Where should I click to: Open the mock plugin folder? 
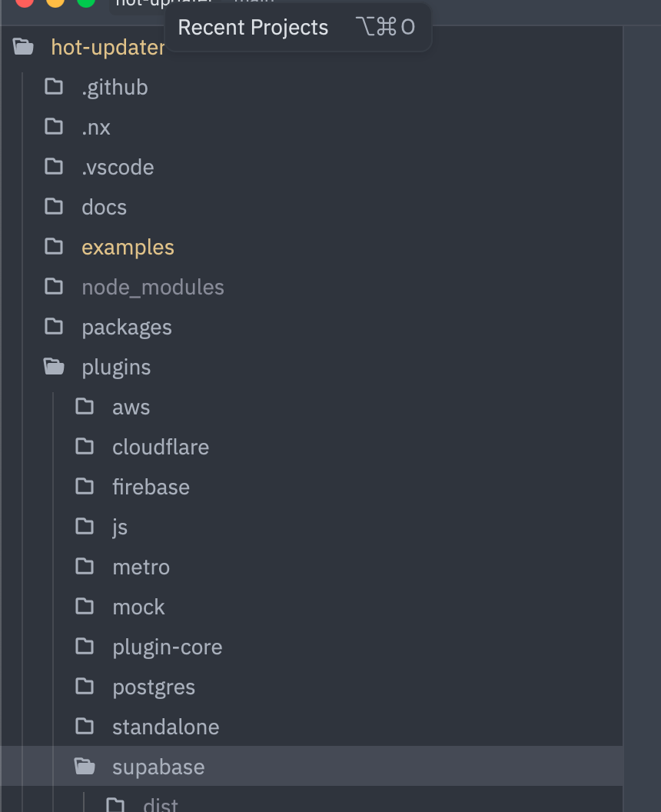138,607
